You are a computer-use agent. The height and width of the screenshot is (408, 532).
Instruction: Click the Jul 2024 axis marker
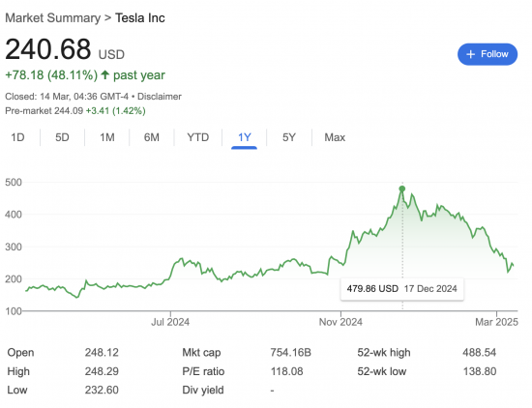pos(170,322)
